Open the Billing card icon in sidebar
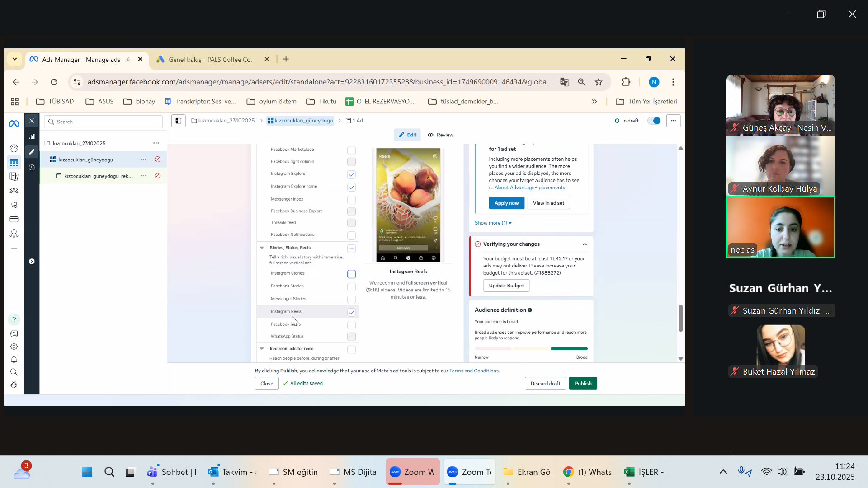The image size is (868, 488). pyautogui.click(x=14, y=220)
